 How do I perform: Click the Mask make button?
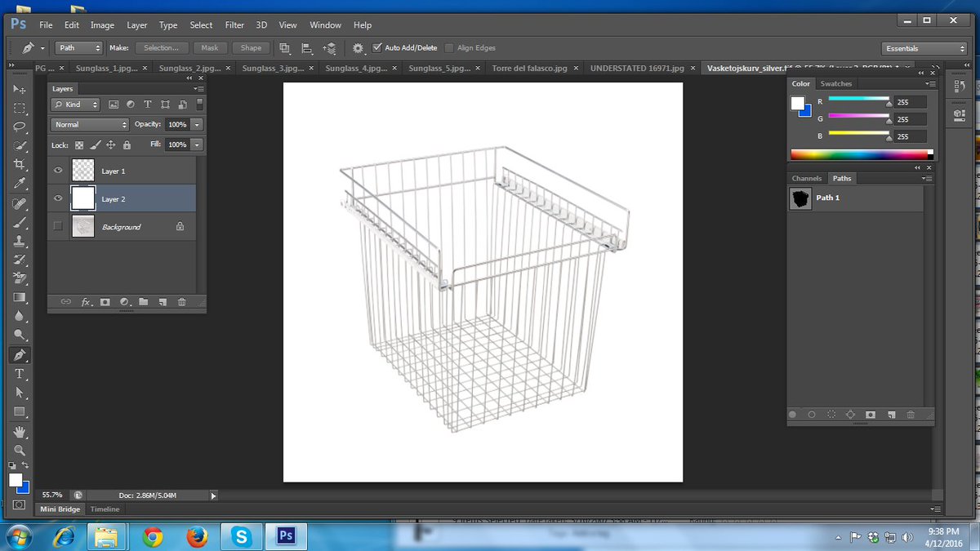pyautogui.click(x=210, y=48)
